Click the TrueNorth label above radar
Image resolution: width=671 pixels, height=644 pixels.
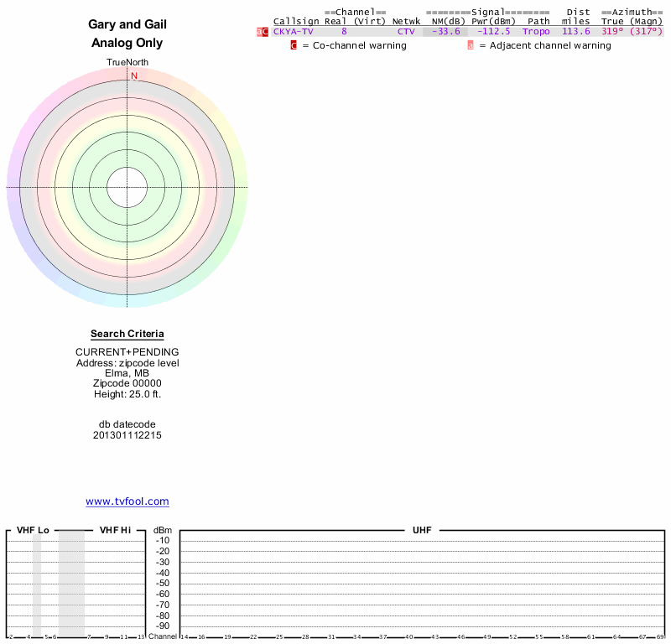[127, 63]
